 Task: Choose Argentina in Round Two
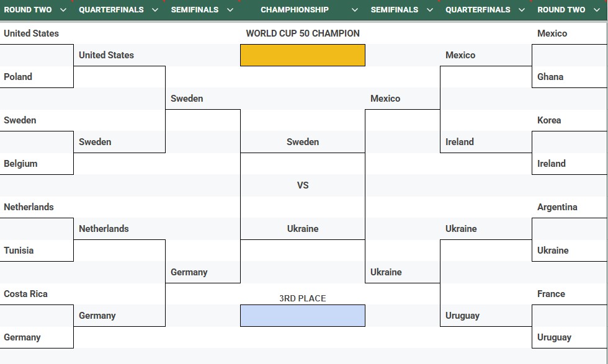tap(557, 207)
